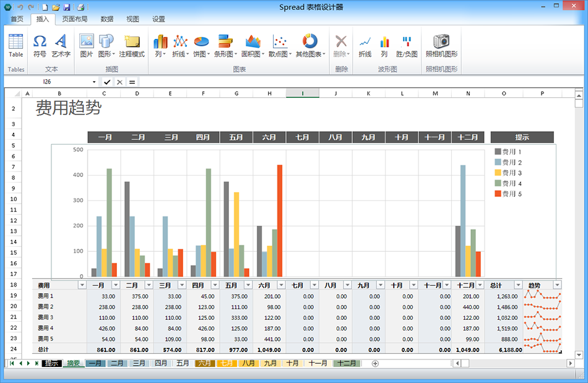Image resolution: width=588 pixels, height=383 pixels.
Task: Open the 六月 sheet tab
Action: (x=204, y=363)
